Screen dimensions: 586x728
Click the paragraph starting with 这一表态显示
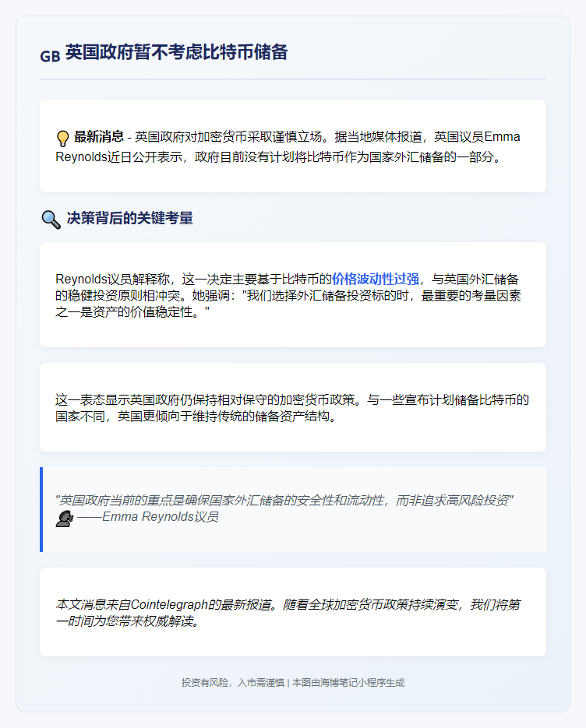click(292, 408)
